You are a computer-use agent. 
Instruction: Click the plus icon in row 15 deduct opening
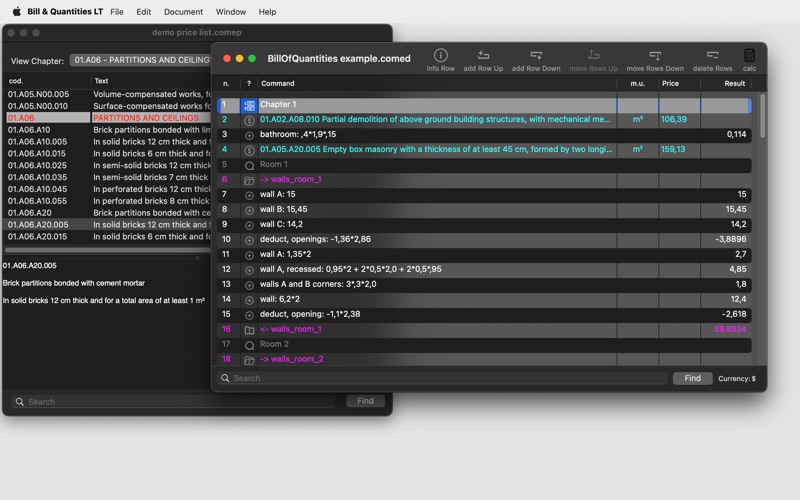click(x=249, y=315)
